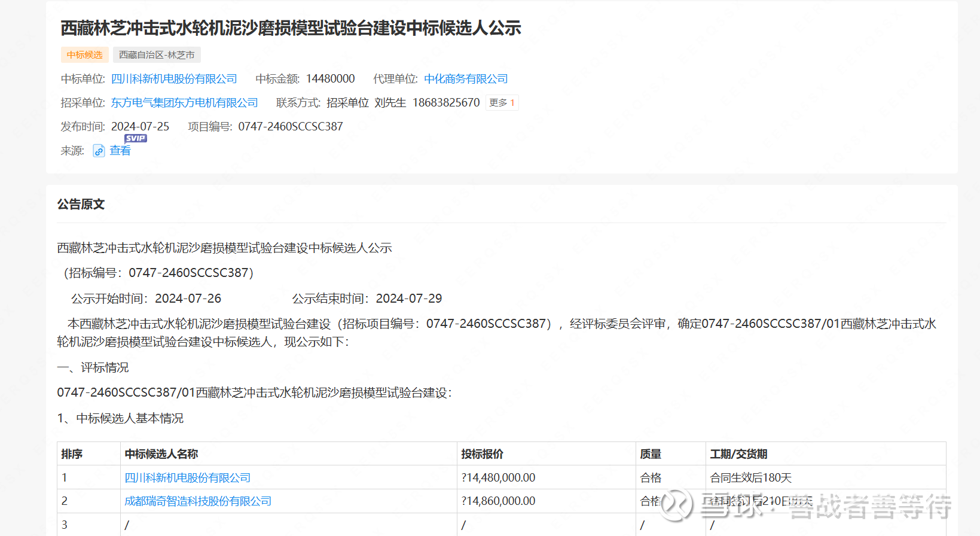This screenshot has height=536, width=980.
Task: Click contact name 刘先生
Action: point(390,103)
